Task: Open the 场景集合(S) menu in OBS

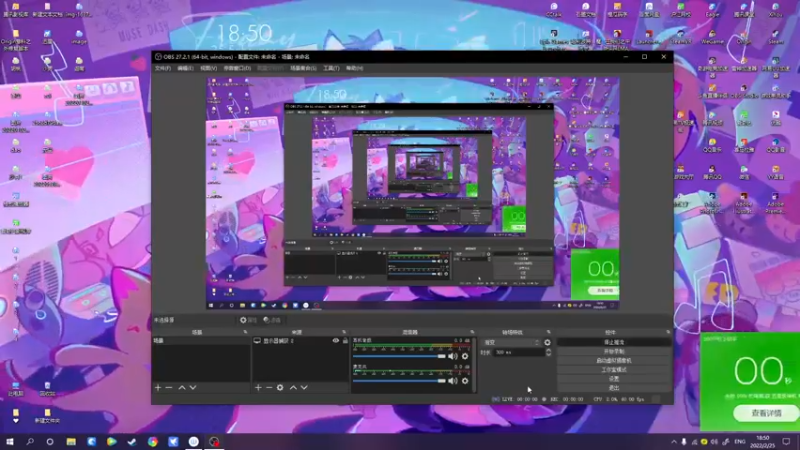Action: tap(303, 68)
